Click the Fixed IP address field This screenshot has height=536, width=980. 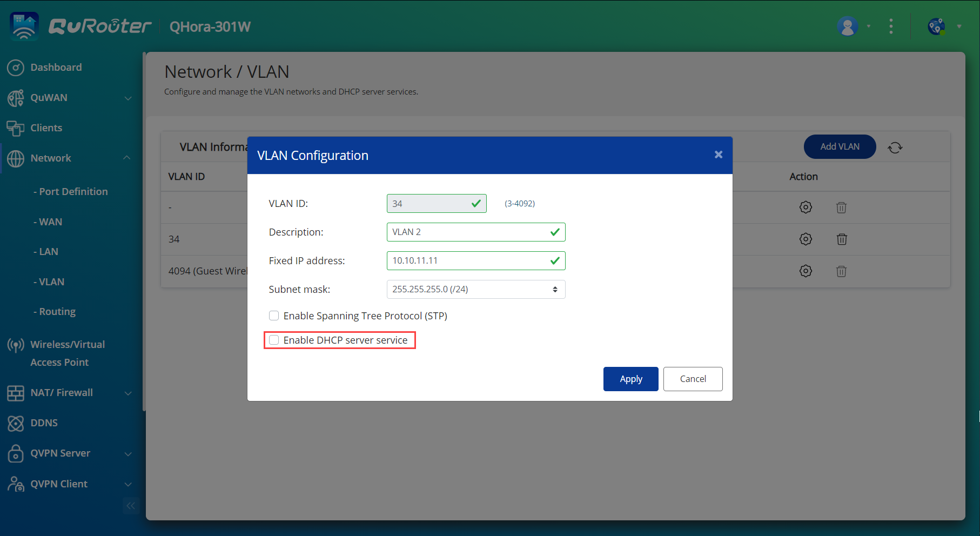468,260
